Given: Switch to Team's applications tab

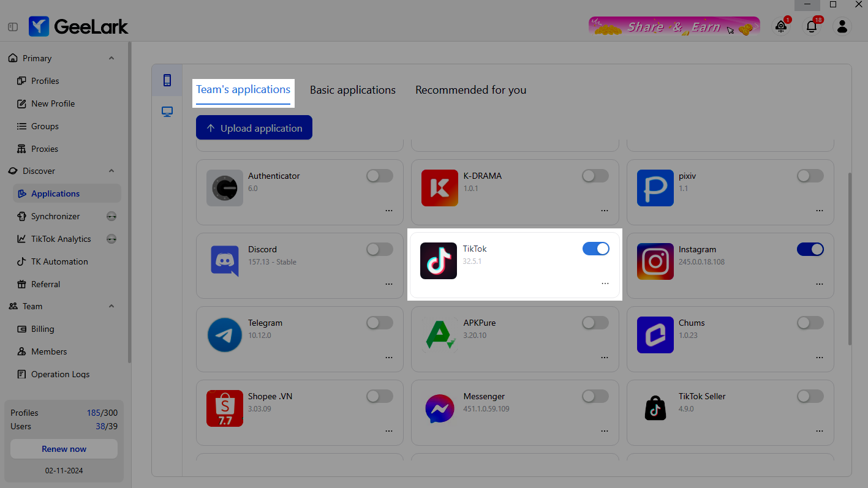Looking at the screenshot, I should [x=243, y=89].
